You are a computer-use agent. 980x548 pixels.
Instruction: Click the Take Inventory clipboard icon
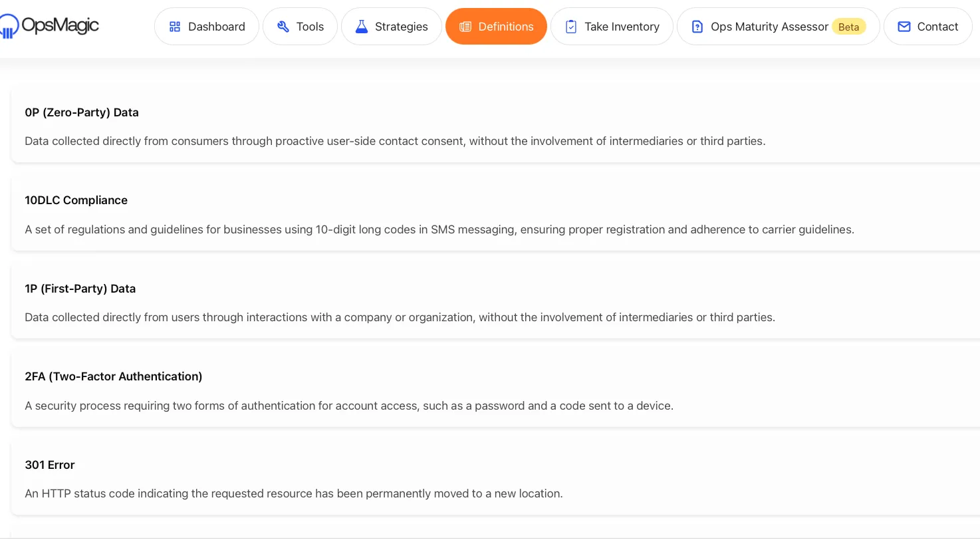coord(571,27)
